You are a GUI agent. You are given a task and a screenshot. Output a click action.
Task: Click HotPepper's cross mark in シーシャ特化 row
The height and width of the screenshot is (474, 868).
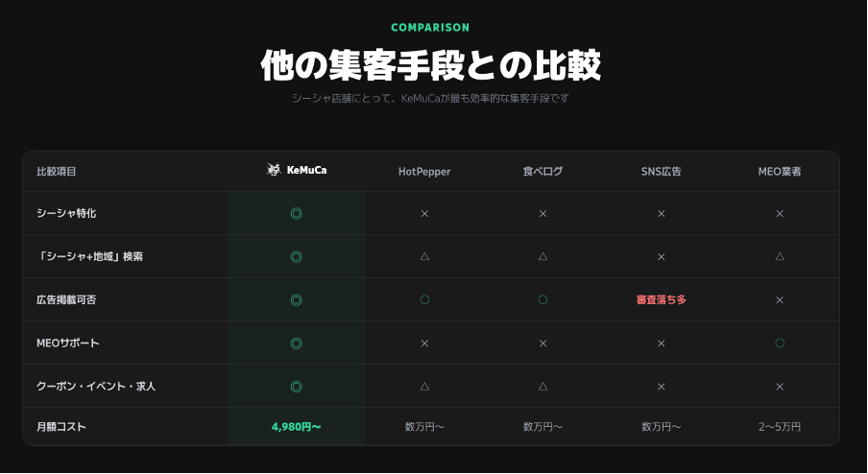coord(424,213)
